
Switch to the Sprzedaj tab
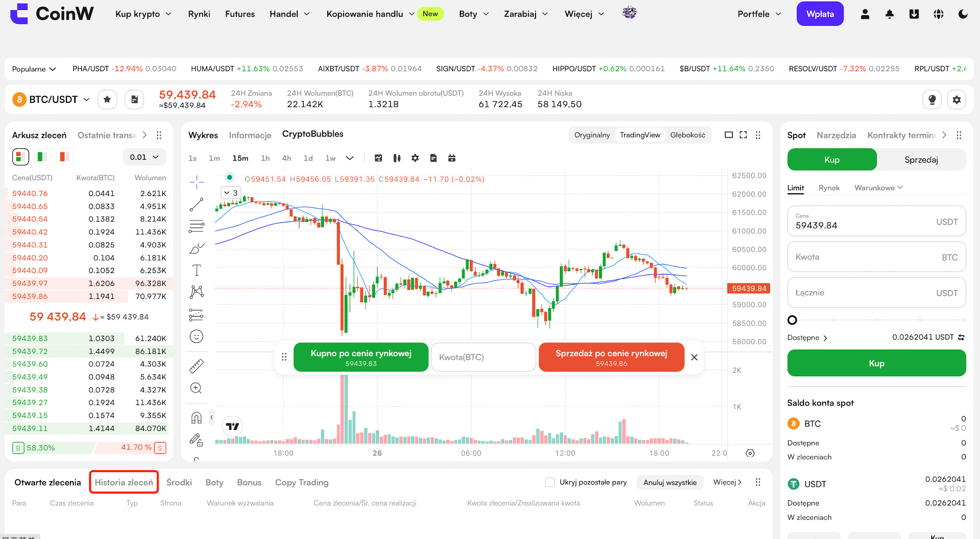coord(921,159)
